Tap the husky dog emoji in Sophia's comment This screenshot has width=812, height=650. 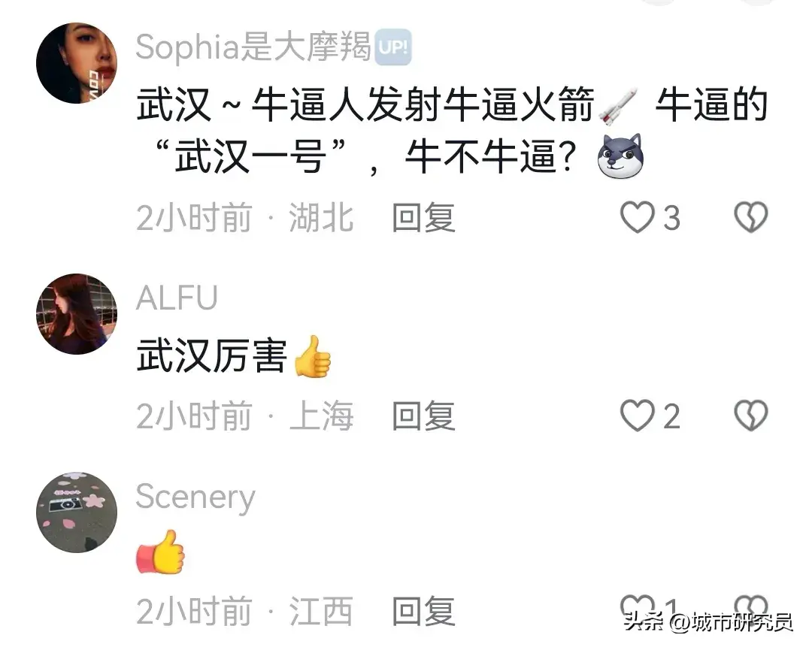coord(620,156)
